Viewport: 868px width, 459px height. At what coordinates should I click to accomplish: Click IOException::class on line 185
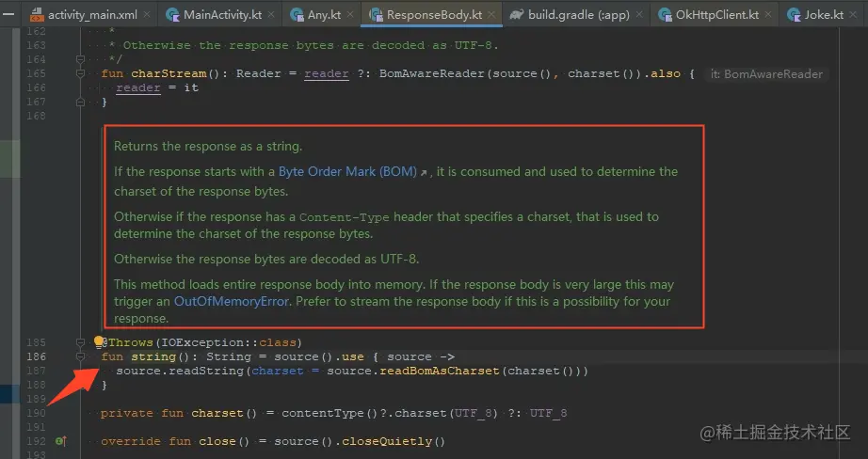click(x=229, y=342)
